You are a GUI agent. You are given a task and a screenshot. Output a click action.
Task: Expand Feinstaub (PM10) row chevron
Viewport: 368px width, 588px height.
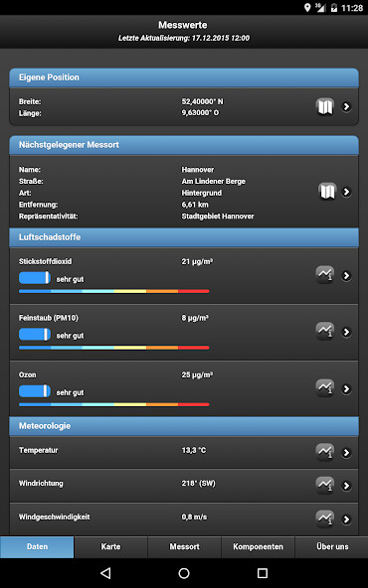coord(346,332)
